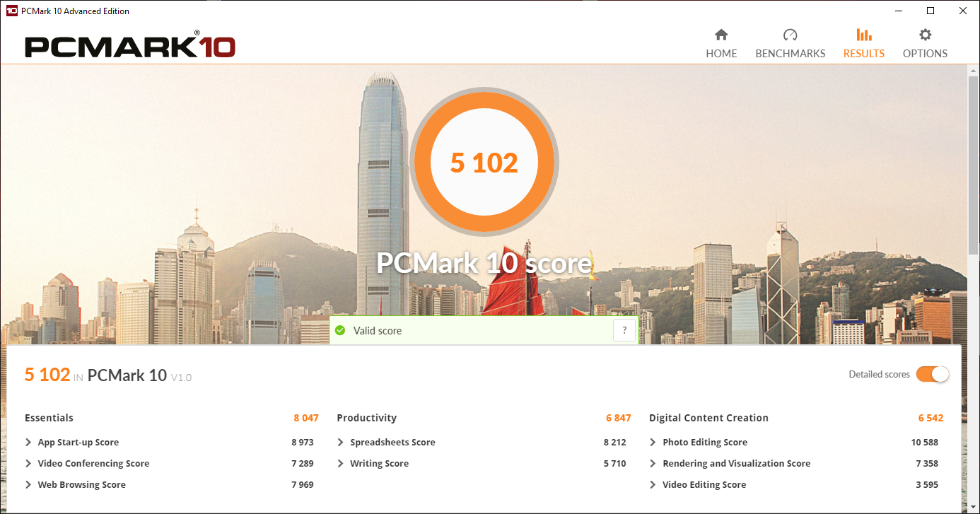Switch to the BENCHMARKS tab label
The width and height of the screenshot is (980, 514).
coord(791,54)
